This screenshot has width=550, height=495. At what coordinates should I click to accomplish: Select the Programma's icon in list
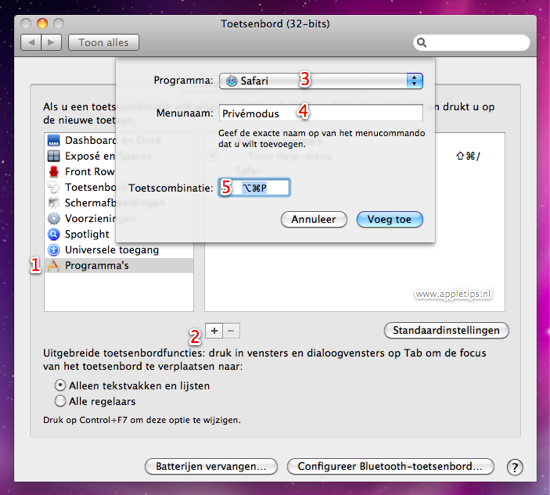(54, 266)
